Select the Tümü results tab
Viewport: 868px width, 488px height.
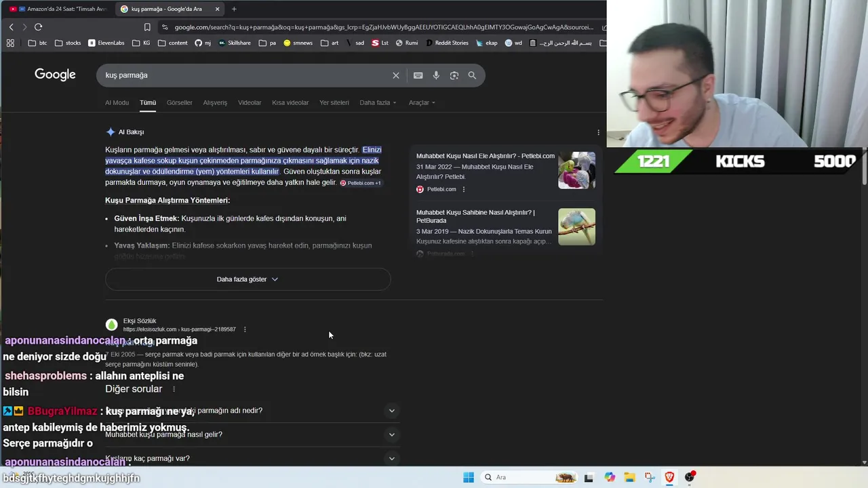148,103
